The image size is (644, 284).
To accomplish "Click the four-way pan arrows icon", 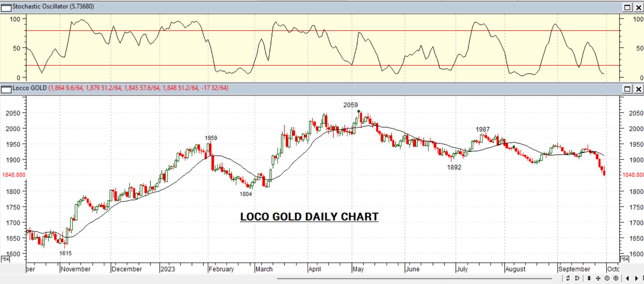I will click(598, 278).
